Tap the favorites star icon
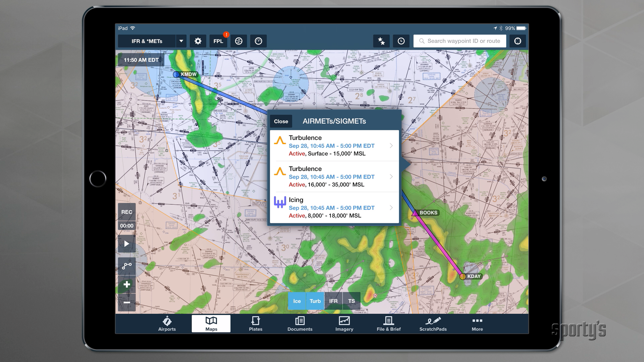Screen dimensions: 644x362 click(x=382, y=40)
